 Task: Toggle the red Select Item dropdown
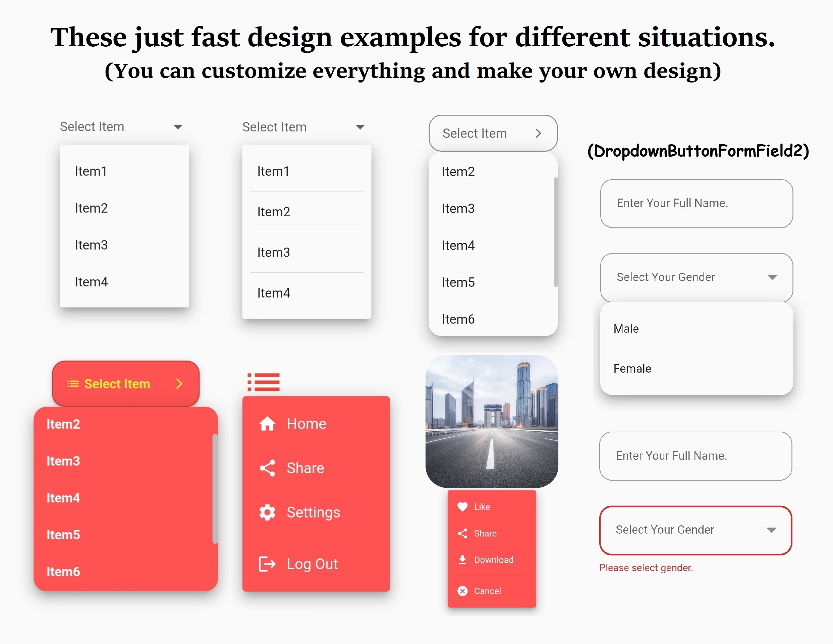tap(126, 384)
